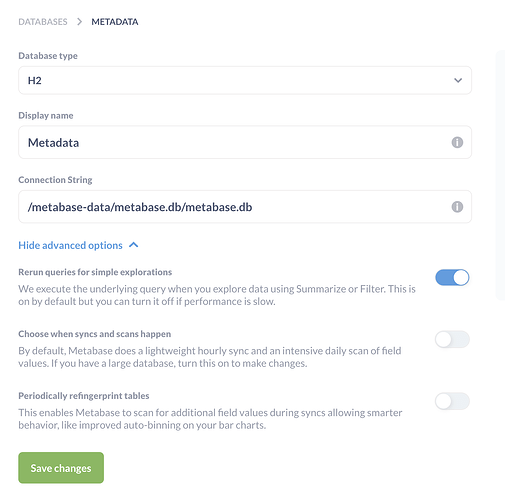The width and height of the screenshot is (505, 500).
Task: Select the METADATA breadcrumb item
Action: point(115,22)
